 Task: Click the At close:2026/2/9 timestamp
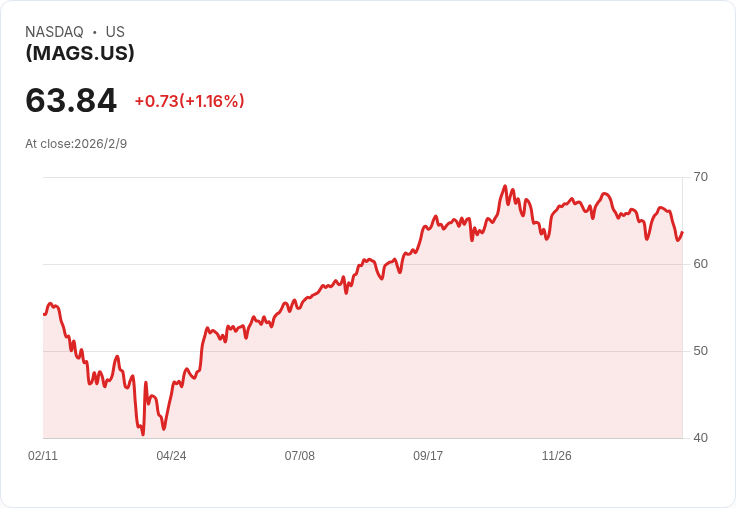76,144
